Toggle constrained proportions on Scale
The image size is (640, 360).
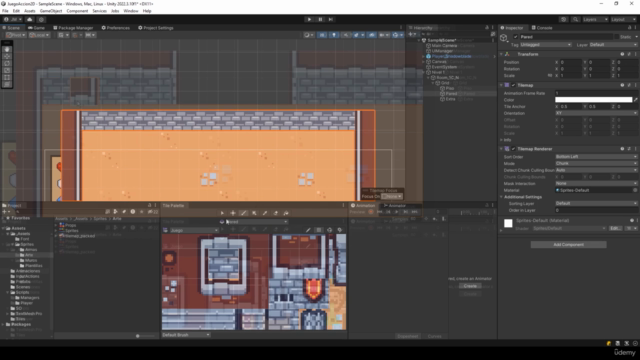(x=549, y=76)
